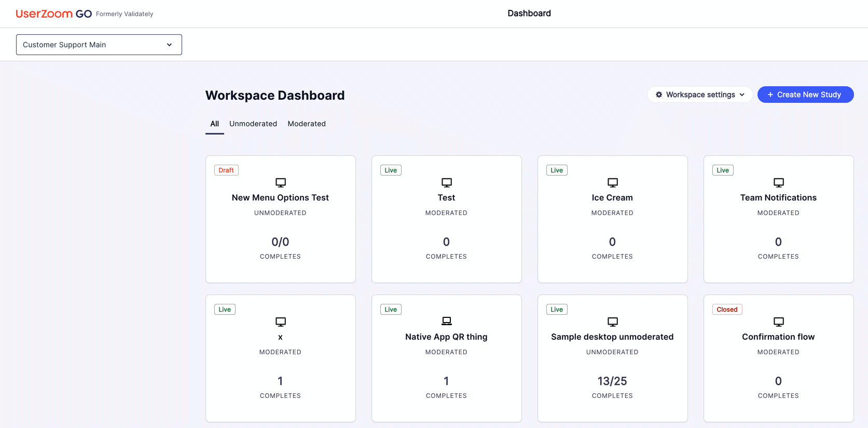Viewport: 868px width, 428px height.
Task: Open the Ice Cream study title
Action: (x=612, y=197)
